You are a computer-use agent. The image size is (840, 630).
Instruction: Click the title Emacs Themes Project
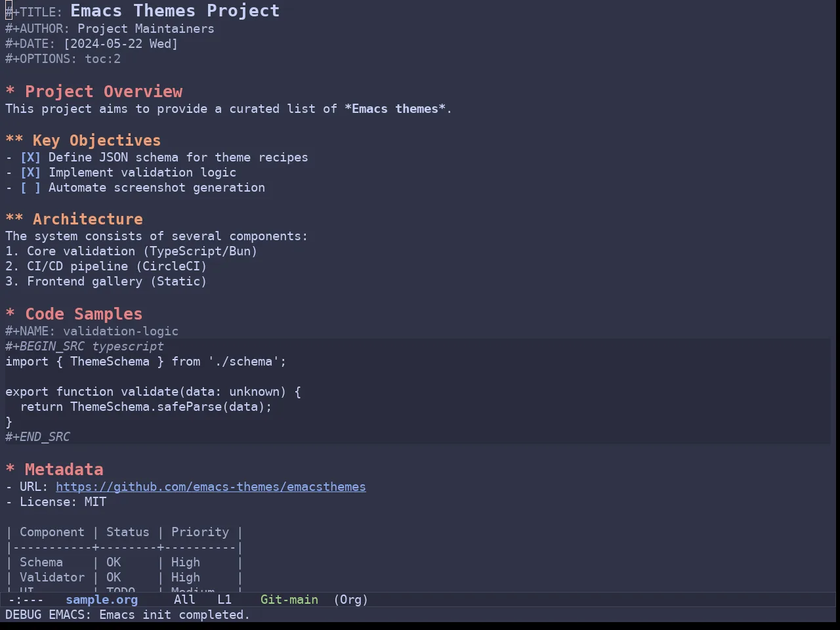(x=175, y=11)
